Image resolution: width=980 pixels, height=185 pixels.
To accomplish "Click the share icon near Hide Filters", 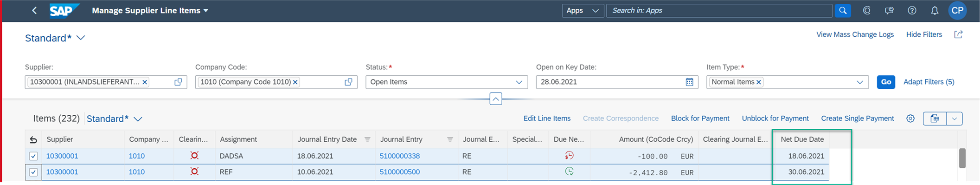I will tap(958, 34).
